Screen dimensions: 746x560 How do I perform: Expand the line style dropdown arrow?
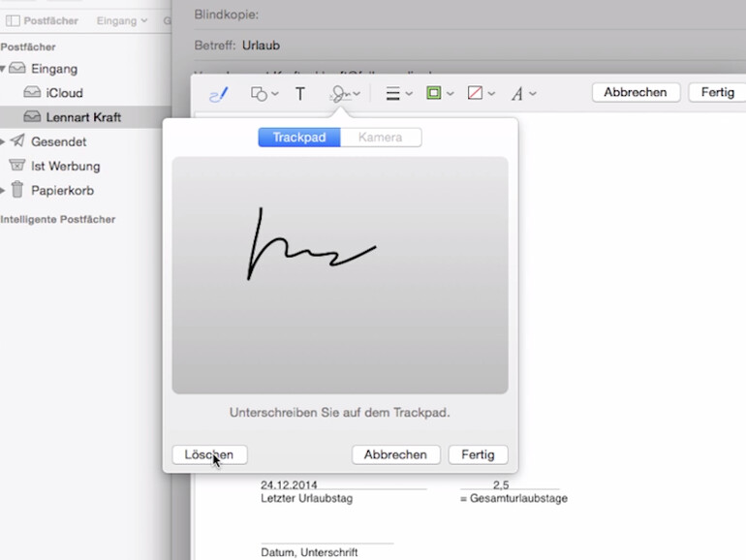coord(409,94)
